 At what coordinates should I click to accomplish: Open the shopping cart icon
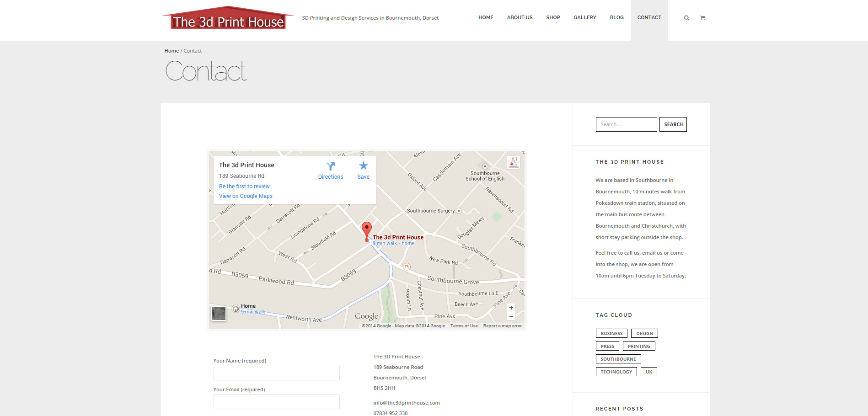[x=702, y=18]
